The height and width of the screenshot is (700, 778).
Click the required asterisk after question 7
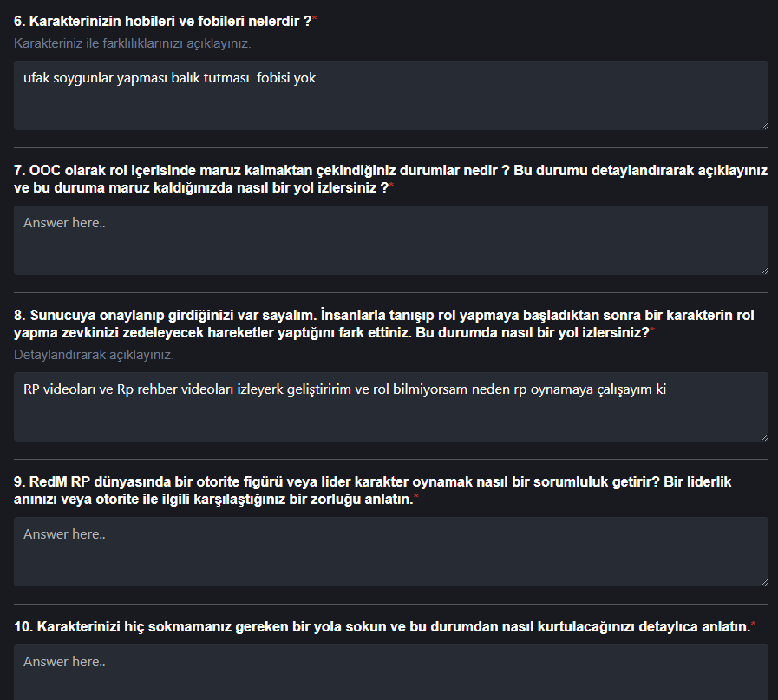point(391,187)
